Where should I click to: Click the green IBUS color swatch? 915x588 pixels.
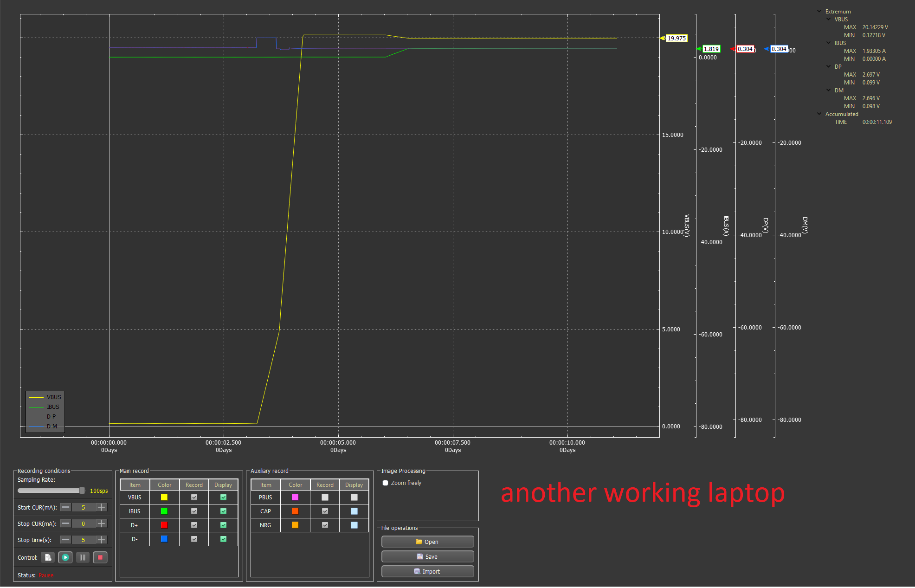click(164, 511)
